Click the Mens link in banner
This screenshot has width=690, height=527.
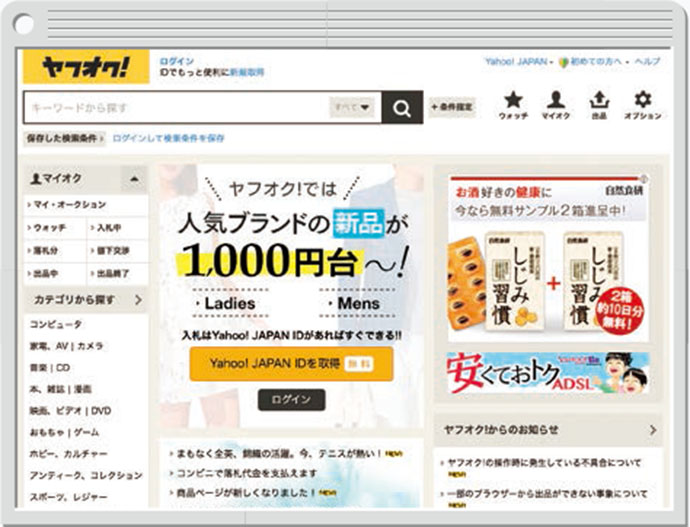[x=357, y=304]
